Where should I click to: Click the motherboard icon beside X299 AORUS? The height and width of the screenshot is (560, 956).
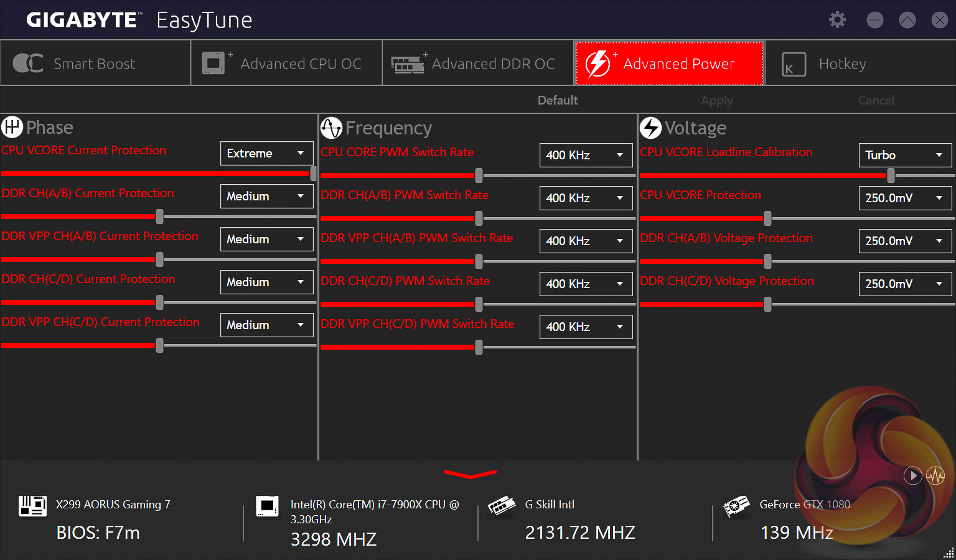coord(32,506)
